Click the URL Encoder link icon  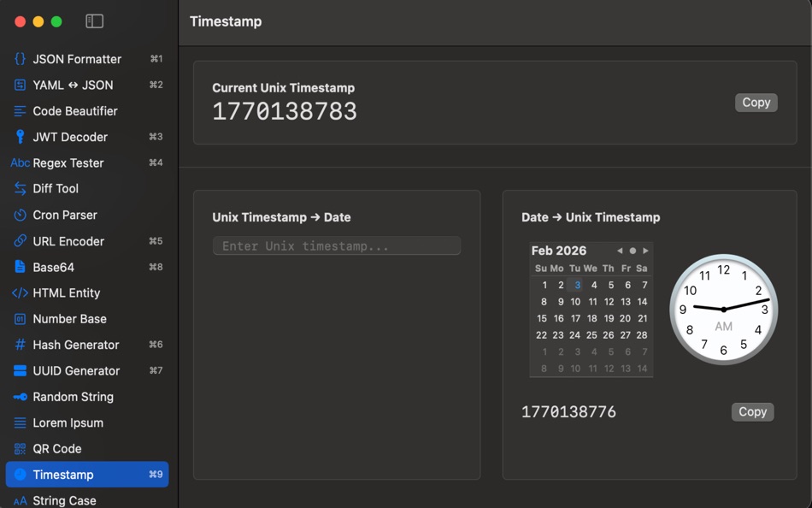click(x=20, y=241)
